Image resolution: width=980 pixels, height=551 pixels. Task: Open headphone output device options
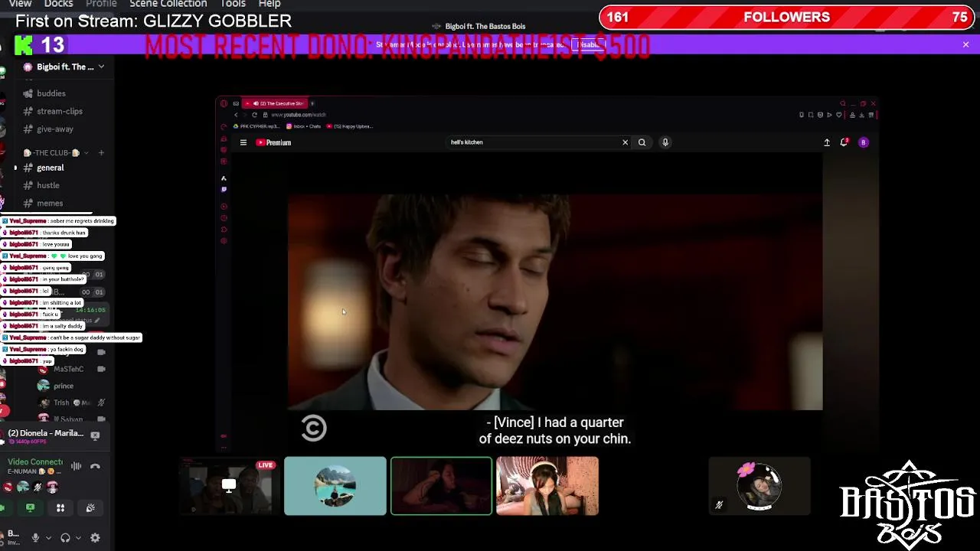pos(78,538)
